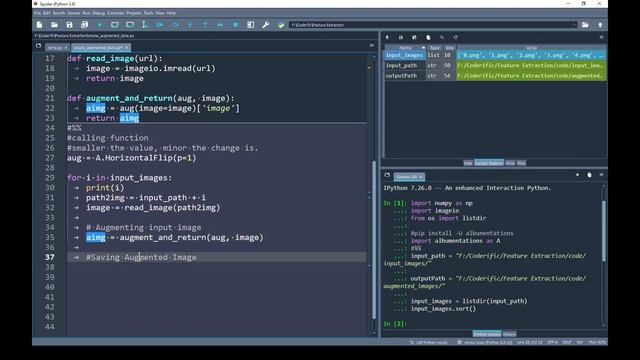This screenshot has height=360, width=640.
Task: Sort variables by Value column header
Action: 531,48
